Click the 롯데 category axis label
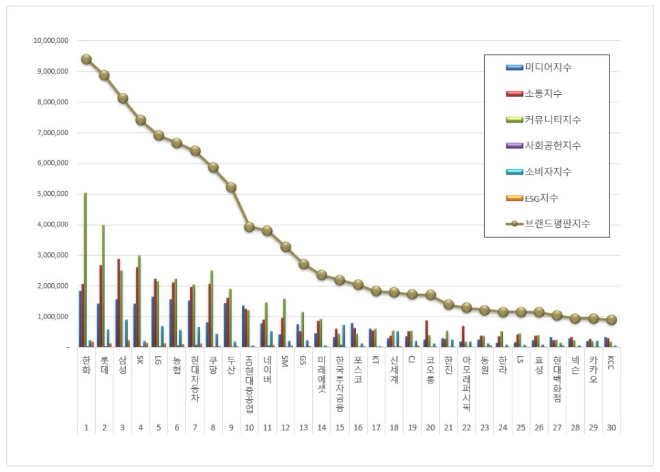Viewport: 660px width, 472px height. 104,360
